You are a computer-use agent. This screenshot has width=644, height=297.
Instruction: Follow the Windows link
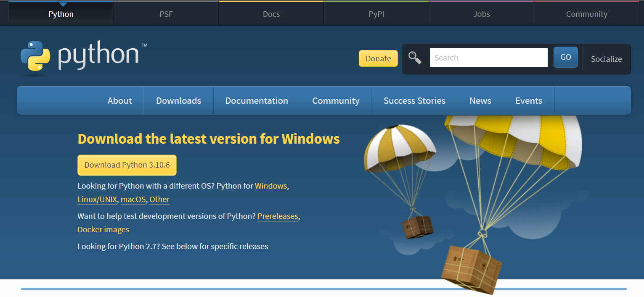pyautogui.click(x=271, y=186)
